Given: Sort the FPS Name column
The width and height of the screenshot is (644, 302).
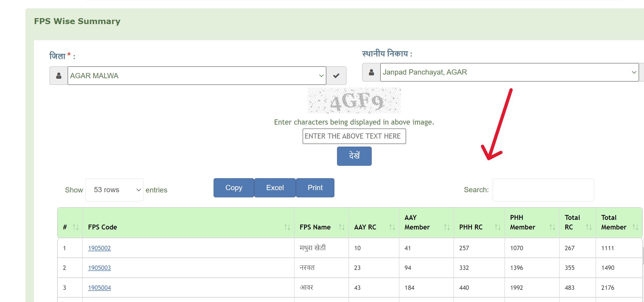Looking at the screenshot, I should [342, 227].
